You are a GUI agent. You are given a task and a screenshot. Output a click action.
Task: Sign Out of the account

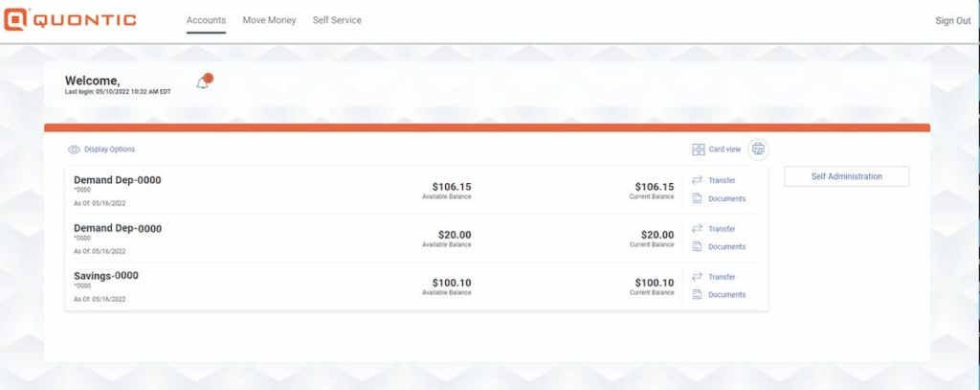point(953,21)
